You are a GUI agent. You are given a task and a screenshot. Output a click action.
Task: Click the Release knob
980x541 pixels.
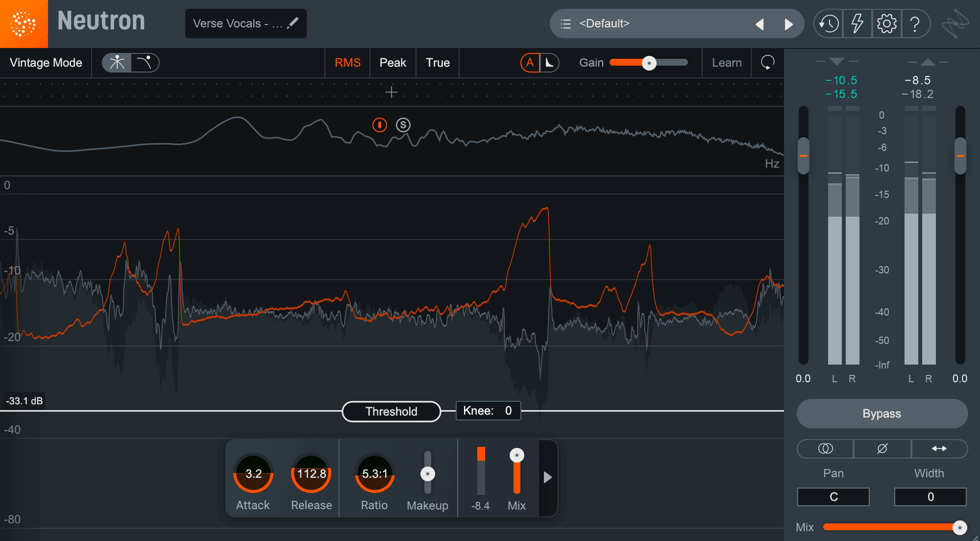point(311,473)
